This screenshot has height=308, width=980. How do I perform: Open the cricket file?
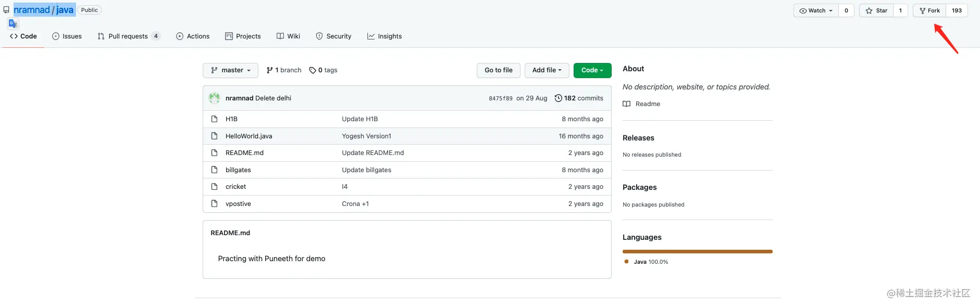click(x=235, y=187)
